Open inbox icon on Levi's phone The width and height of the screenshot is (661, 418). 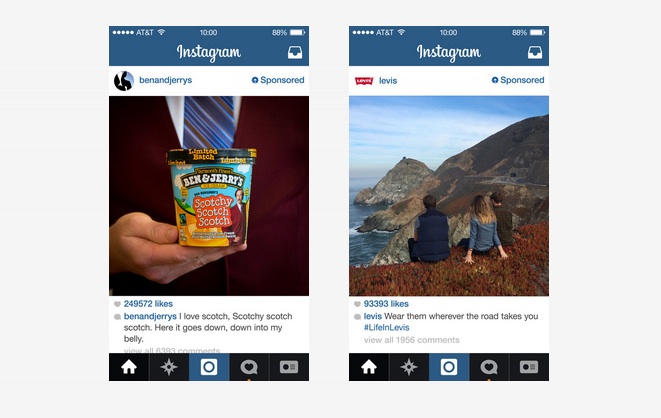(x=535, y=53)
